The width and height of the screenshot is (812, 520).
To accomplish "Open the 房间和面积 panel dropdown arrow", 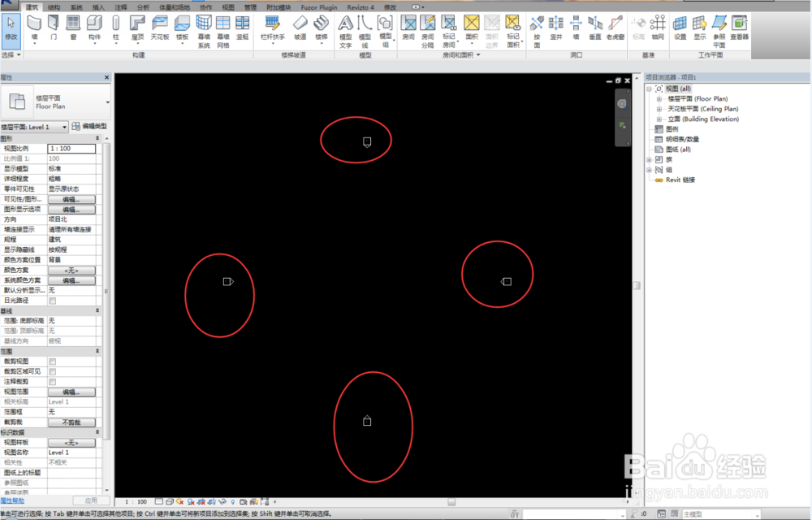I will [478, 55].
